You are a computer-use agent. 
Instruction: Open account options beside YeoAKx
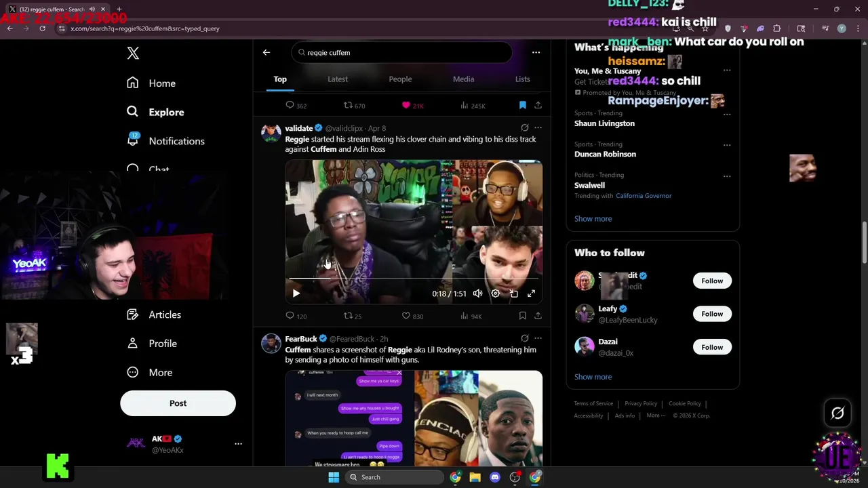(238, 444)
